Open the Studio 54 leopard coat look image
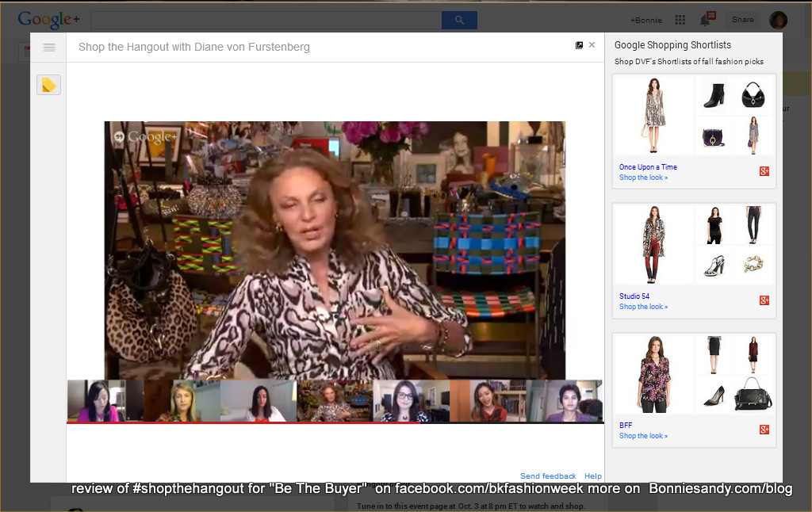This screenshot has height=512, width=812. (x=653, y=244)
